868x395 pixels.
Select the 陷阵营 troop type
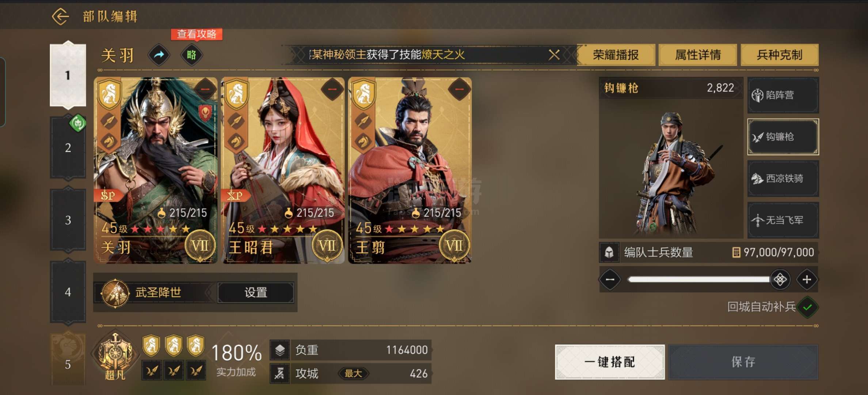783,95
